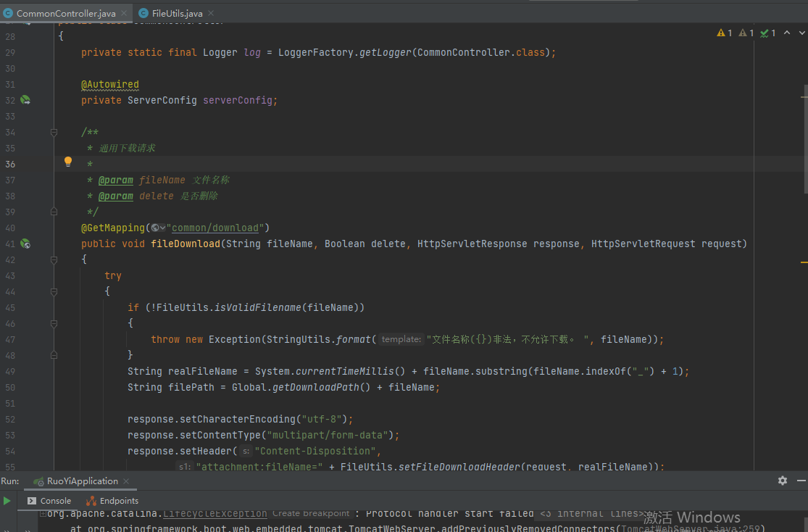
Task: Click the editor vertical scrollbar
Action: [805, 139]
